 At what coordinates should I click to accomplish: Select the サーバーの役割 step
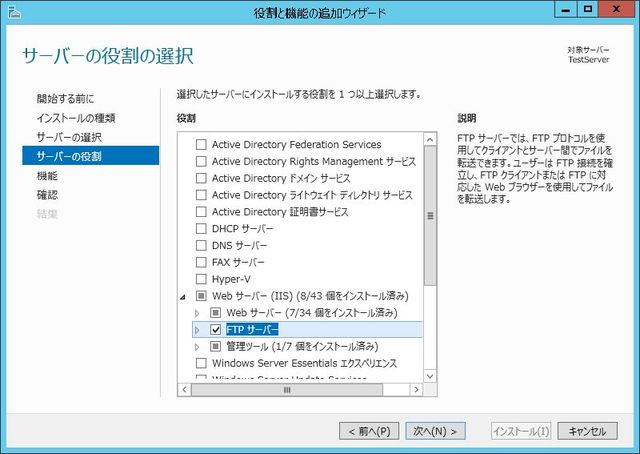(x=91, y=156)
